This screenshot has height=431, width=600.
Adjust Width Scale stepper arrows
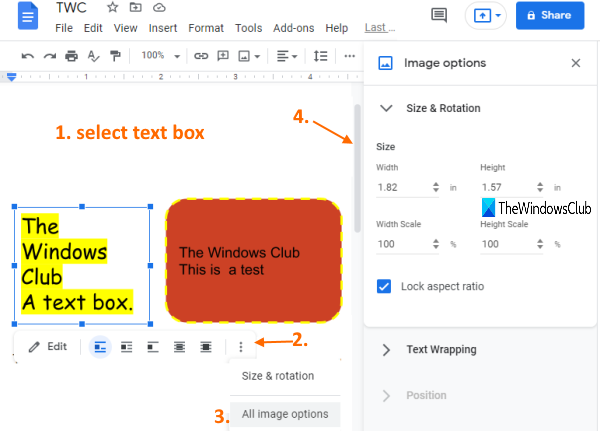pos(436,244)
